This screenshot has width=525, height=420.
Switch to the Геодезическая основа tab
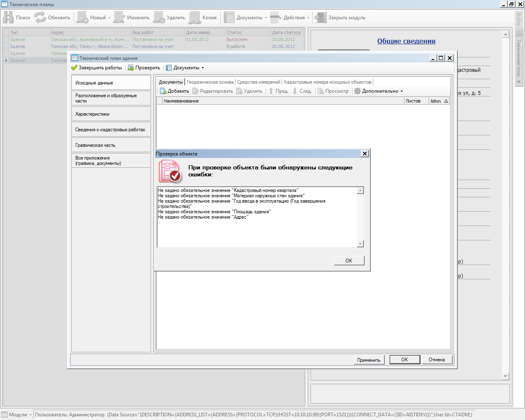pos(210,82)
